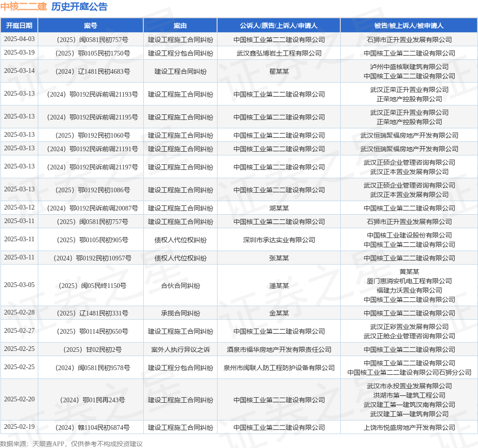Click defendant 洪湖市第一建筑工程公司
The height and width of the screenshot is (448, 478).
tap(409, 396)
